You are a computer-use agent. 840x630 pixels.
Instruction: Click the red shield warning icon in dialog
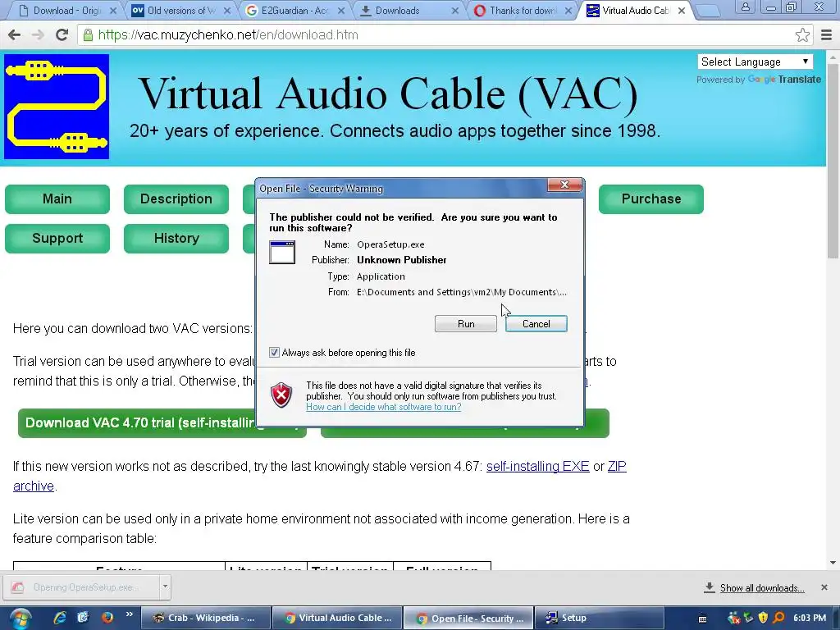[281, 395]
